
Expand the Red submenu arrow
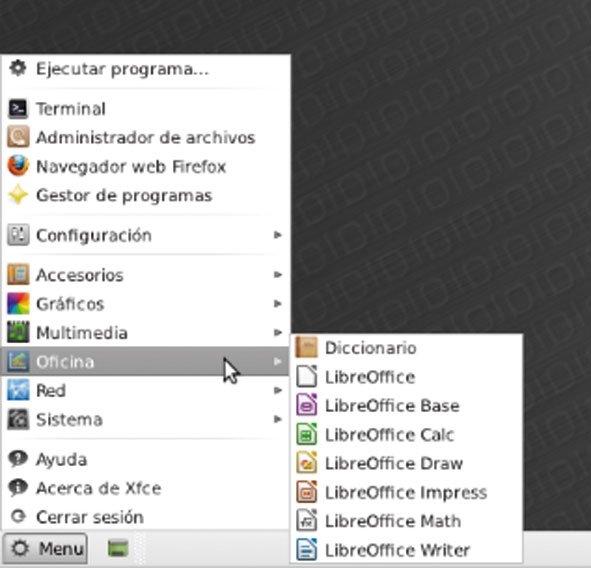(x=278, y=390)
